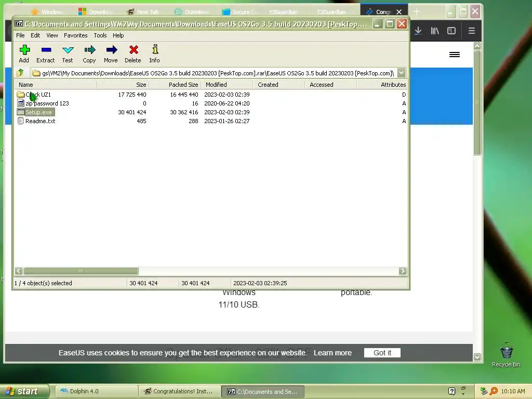532x399 pixels.
Task: Open the Tools menu
Action: point(100,35)
